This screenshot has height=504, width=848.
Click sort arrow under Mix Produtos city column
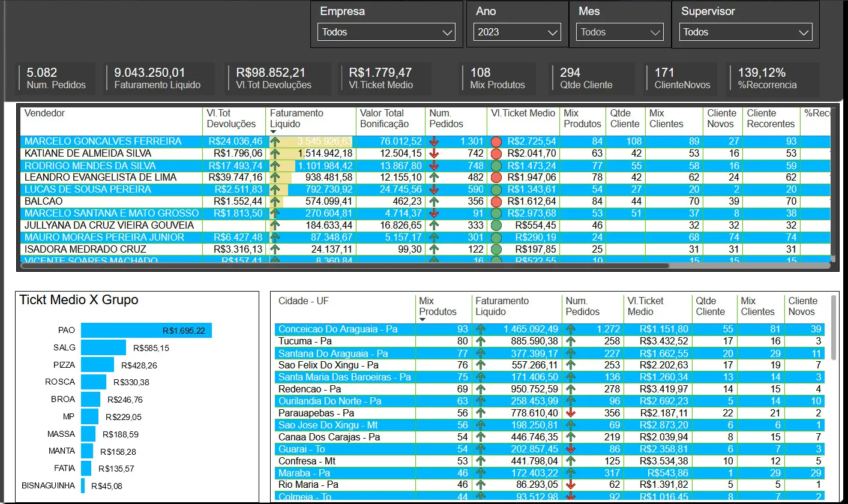422,319
